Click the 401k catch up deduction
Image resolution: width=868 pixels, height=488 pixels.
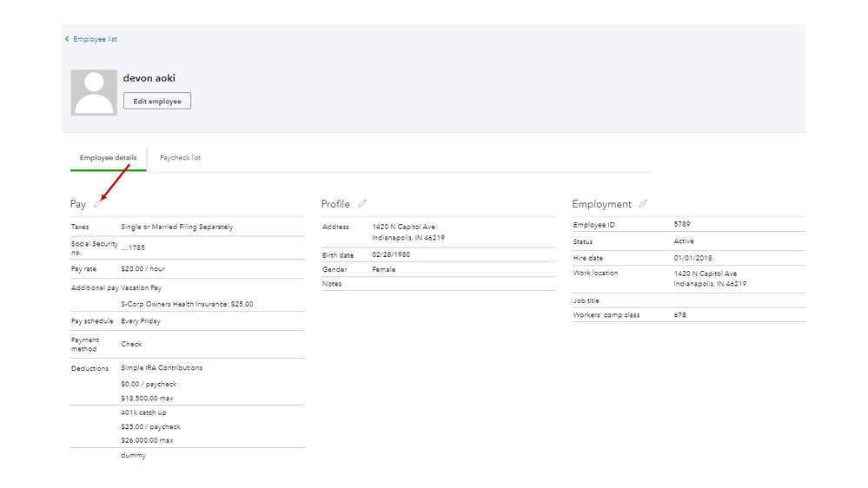pos(143,412)
